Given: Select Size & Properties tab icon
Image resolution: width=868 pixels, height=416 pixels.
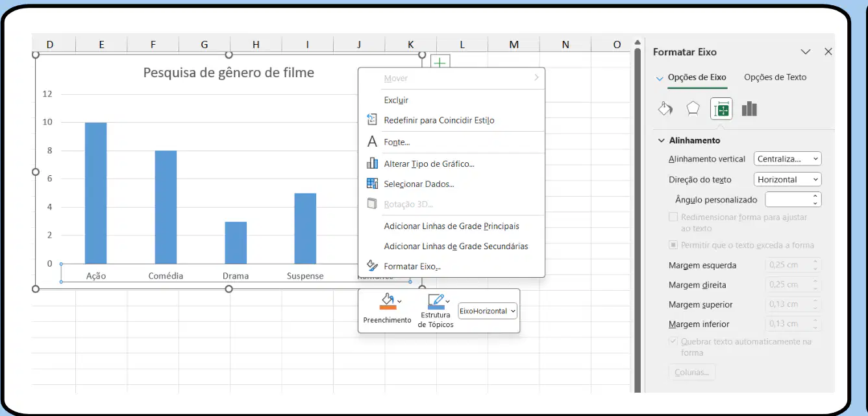Looking at the screenshot, I should click(x=721, y=109).
